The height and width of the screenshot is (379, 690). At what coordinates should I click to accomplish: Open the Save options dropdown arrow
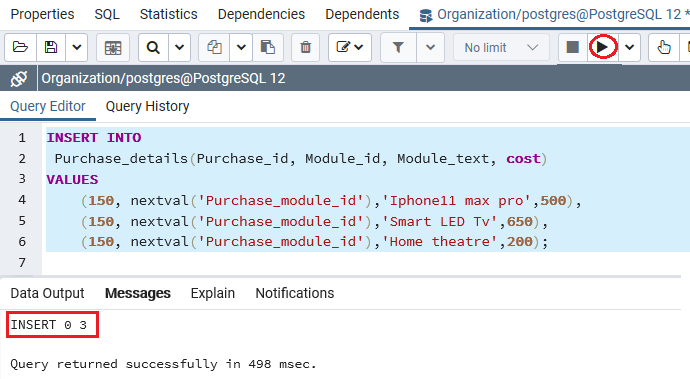click(77, 47)
